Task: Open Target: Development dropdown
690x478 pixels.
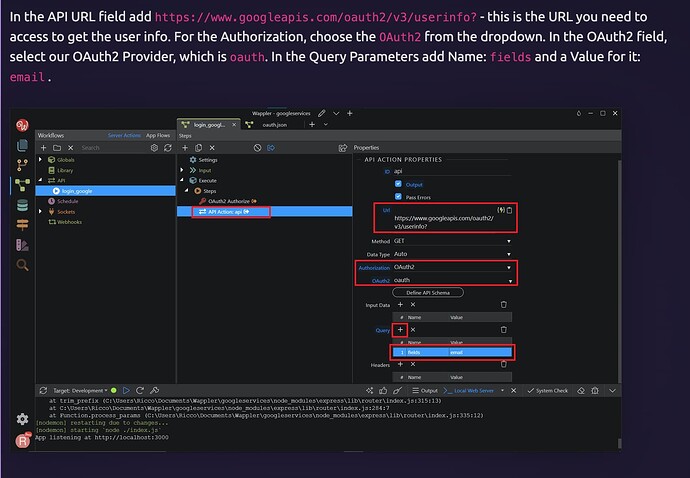Action: click(x=80, y=390)
